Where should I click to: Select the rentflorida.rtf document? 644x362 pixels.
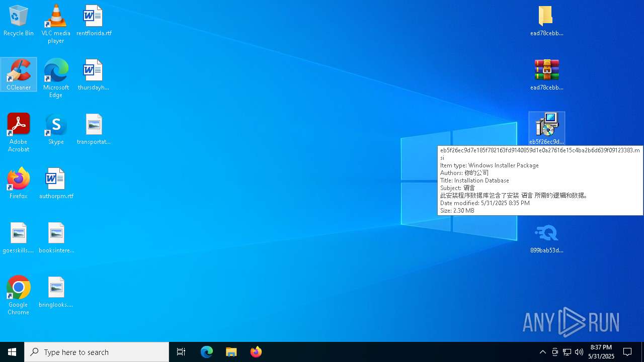click(x=94, y=21)
